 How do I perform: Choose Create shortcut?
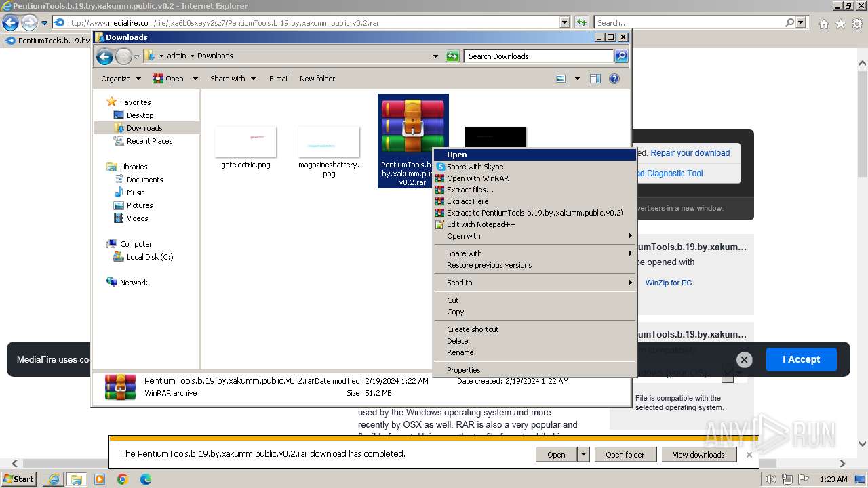535,329
